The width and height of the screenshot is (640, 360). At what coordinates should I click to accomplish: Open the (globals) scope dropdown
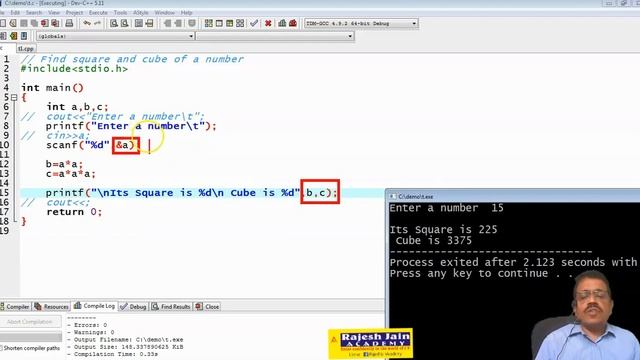click(x=116, y=36)
